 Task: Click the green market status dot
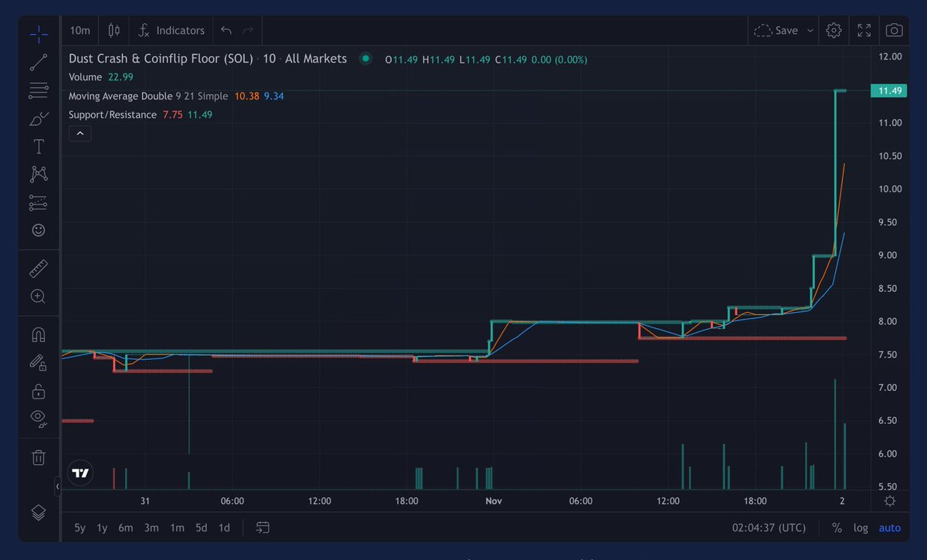[366, 59]
